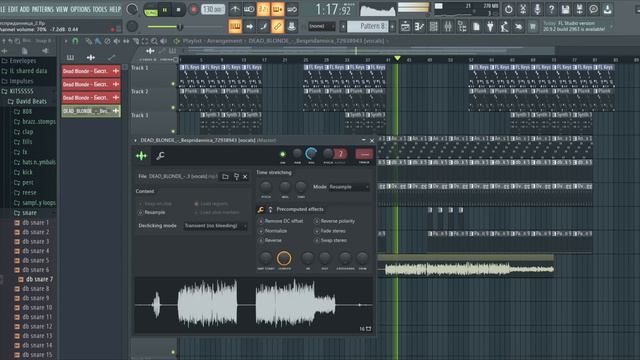Enable Reverse polarity option

[x=335, y=221]
